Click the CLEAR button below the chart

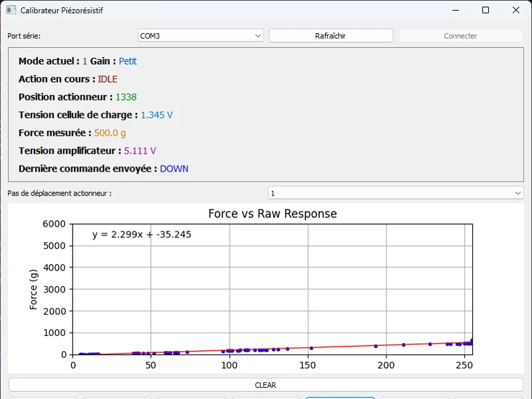[x=265, y=385]
